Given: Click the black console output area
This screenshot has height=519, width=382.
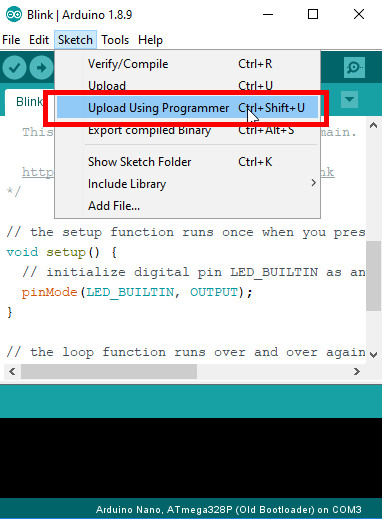Looking at the screenshot, I should [191, 458].
